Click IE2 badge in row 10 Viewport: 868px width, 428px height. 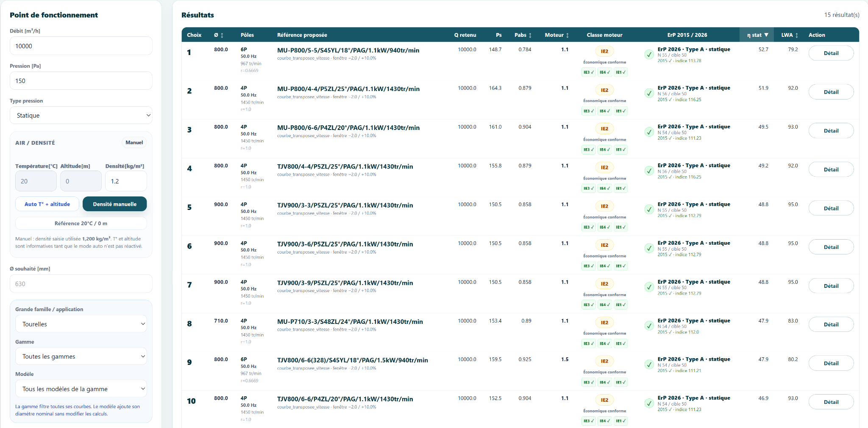click(604, 400)
